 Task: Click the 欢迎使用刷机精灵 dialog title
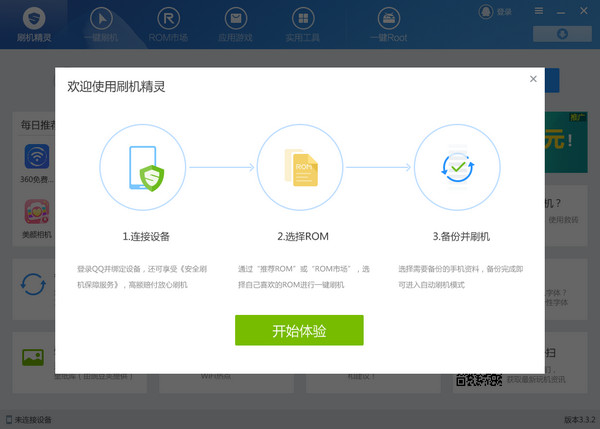point(116,86)
